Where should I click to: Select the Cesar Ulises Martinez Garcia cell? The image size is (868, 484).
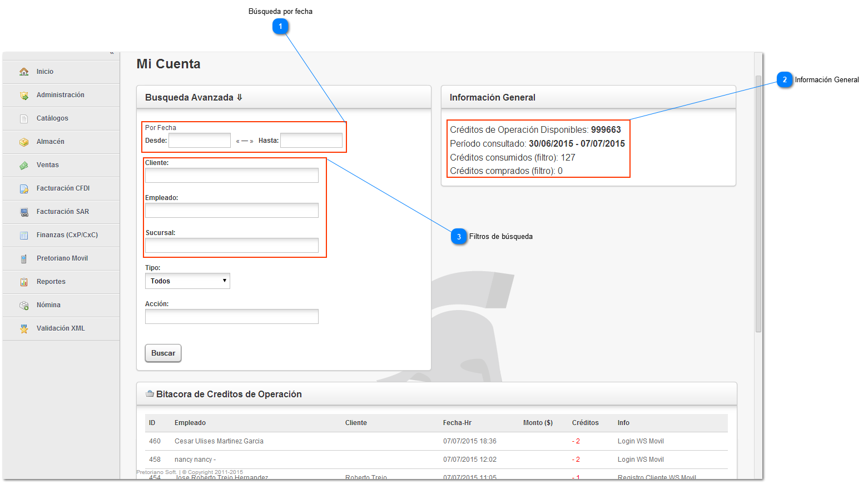click(219, 441)
